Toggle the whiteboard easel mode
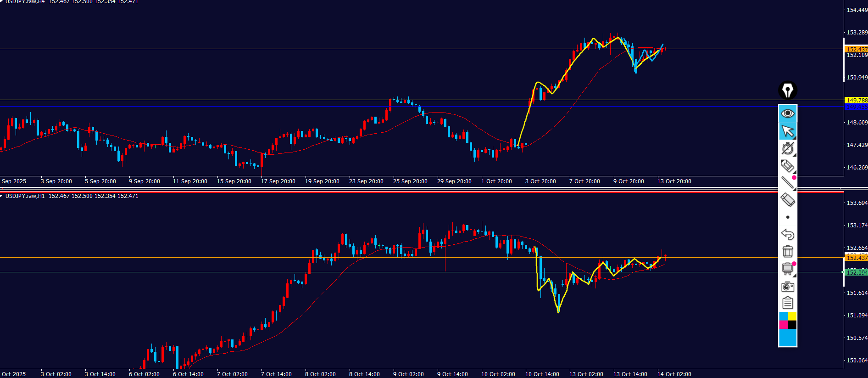The width and height of the screenshot is (868, 378). tap(788, 269)
